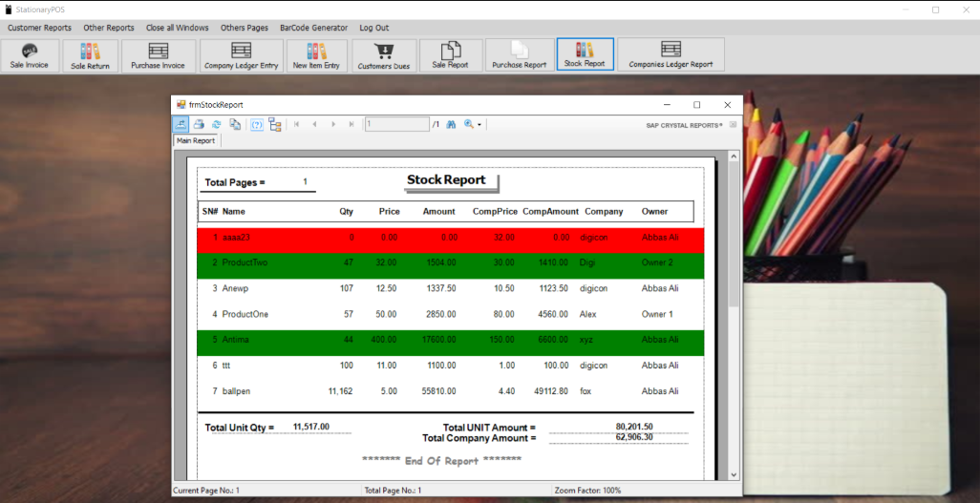Click the binoculars Find Text icon
This screenshot has height=503, width=980.
[452, 124]
